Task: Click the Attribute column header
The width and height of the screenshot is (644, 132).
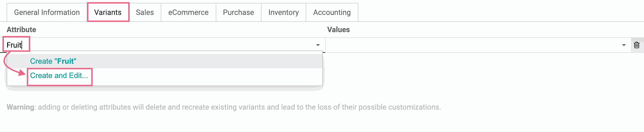Action: 21,30
